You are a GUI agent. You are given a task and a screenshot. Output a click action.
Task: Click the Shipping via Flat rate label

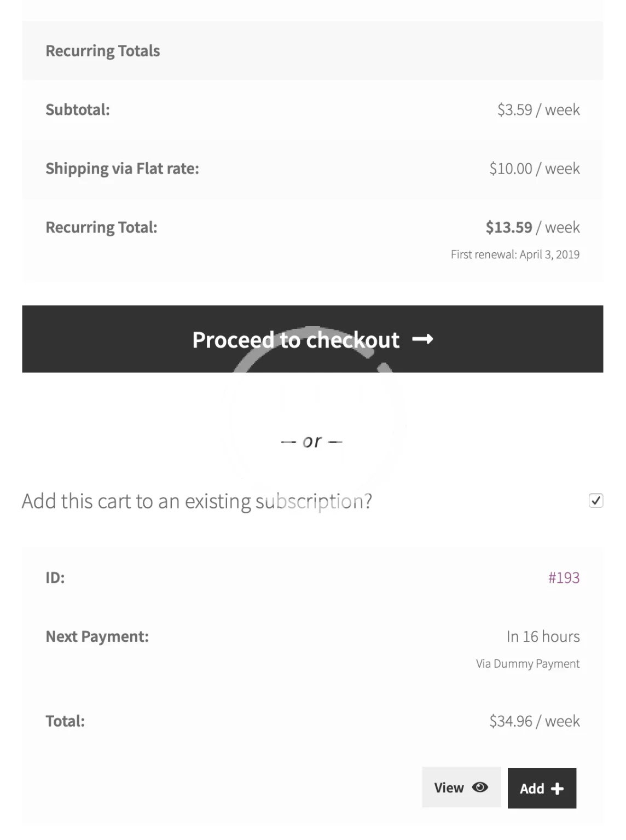[122, 169]
